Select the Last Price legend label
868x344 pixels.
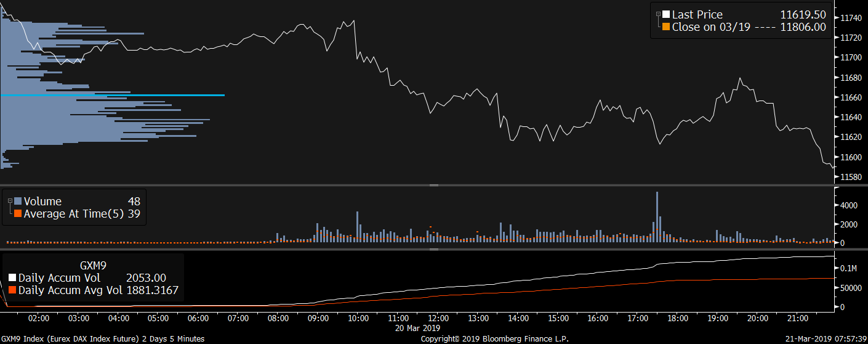pyautogui.click(x=697, y=15)
